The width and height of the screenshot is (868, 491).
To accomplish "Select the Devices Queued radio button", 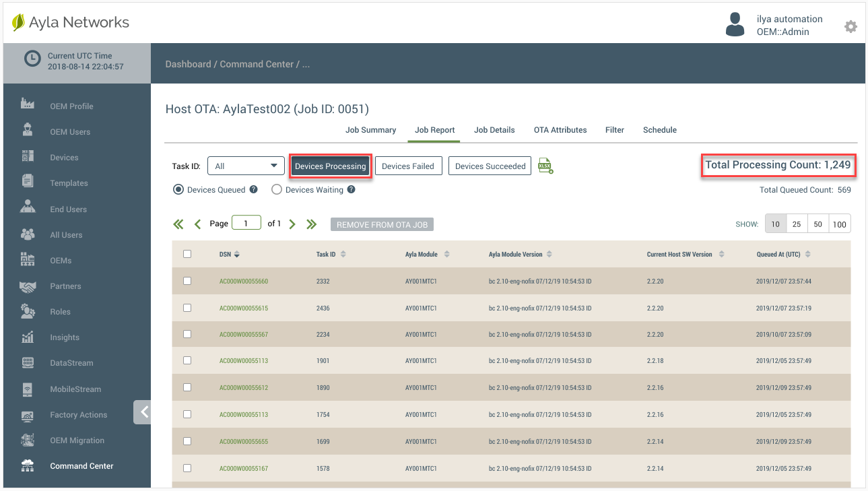I will [178, 190].
